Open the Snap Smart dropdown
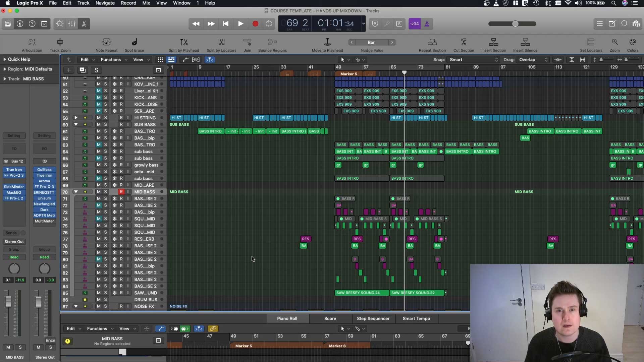The width and height of the screenshot is (644, 362). click(x=474, y=60)
